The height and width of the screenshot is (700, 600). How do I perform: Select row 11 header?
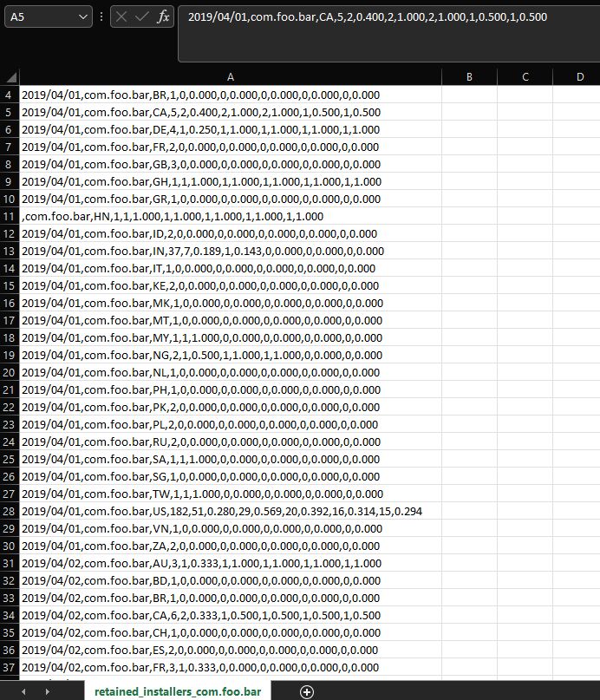click(x=10, y=217)
